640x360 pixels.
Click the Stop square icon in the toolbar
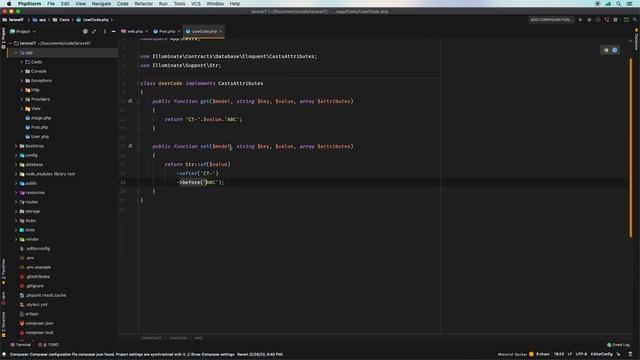pos(616,20)
